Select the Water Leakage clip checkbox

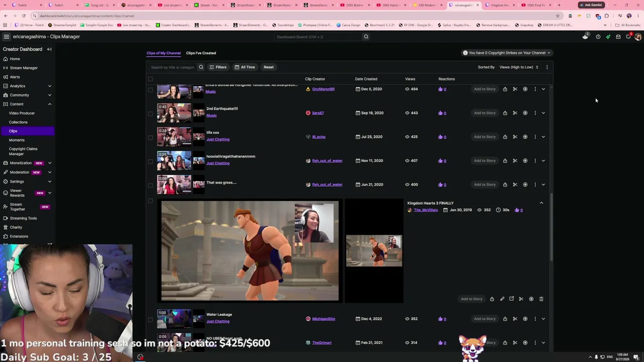coord(150,319)
